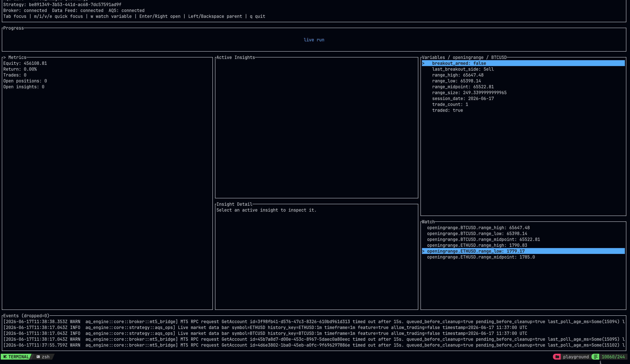Click the Data Feed: connected status
630x364 pixels.
[x=78, y=10]
